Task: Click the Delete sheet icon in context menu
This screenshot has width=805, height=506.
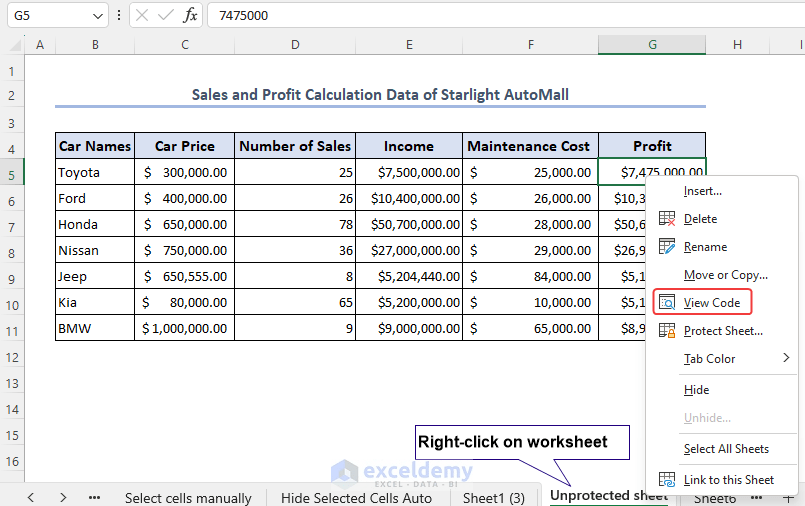Action: (667, 219)
